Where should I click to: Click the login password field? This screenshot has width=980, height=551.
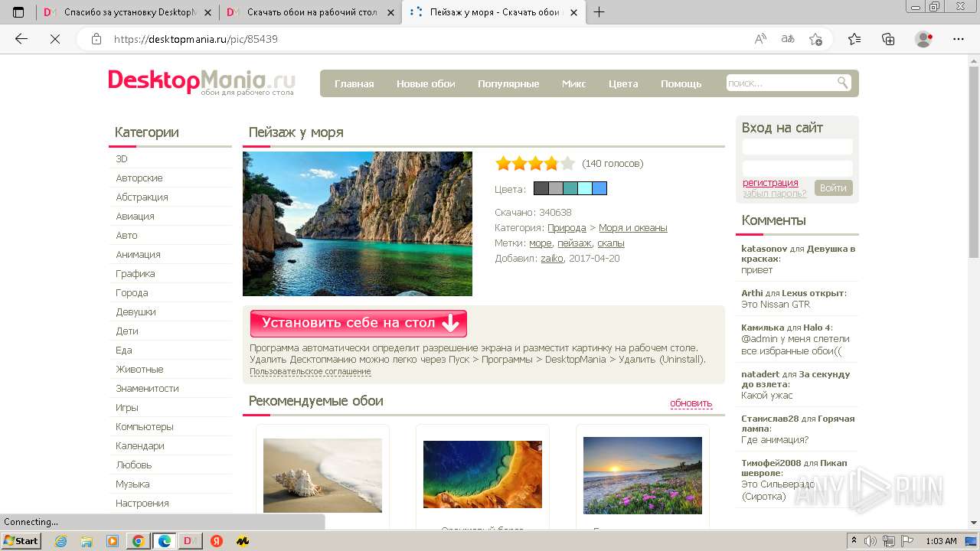[797, 168]
